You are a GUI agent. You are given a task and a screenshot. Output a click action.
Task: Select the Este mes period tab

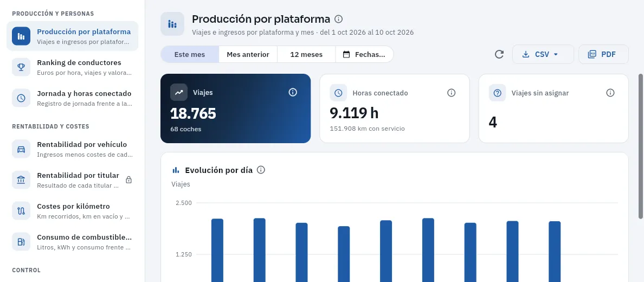pyautogui.click(x=190, y=54)
